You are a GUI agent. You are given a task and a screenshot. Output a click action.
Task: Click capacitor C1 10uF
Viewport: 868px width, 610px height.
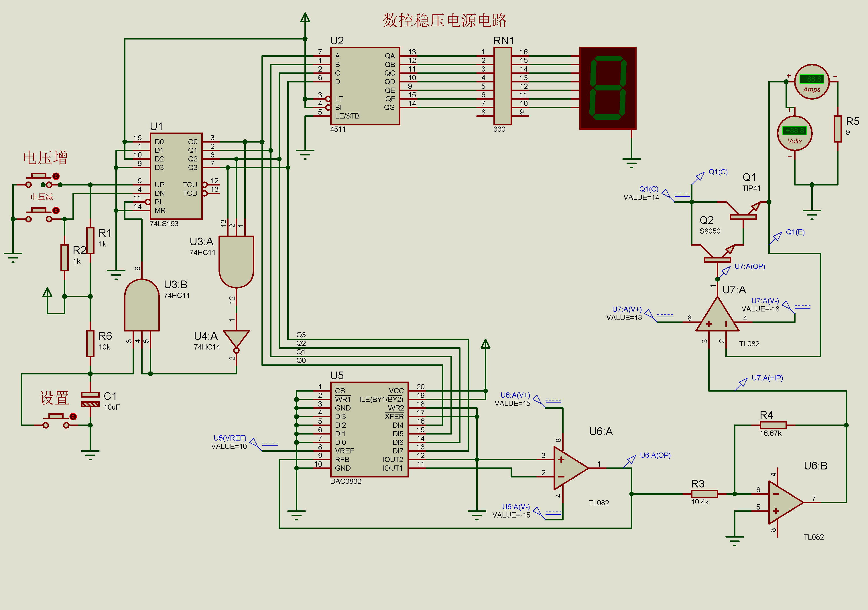[x=90, y=400]
